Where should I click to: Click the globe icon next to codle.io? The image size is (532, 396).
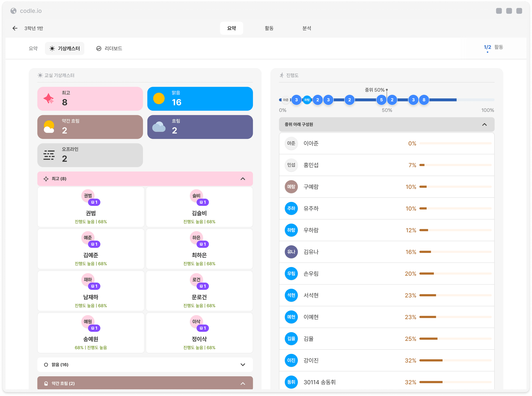(13, 11)
